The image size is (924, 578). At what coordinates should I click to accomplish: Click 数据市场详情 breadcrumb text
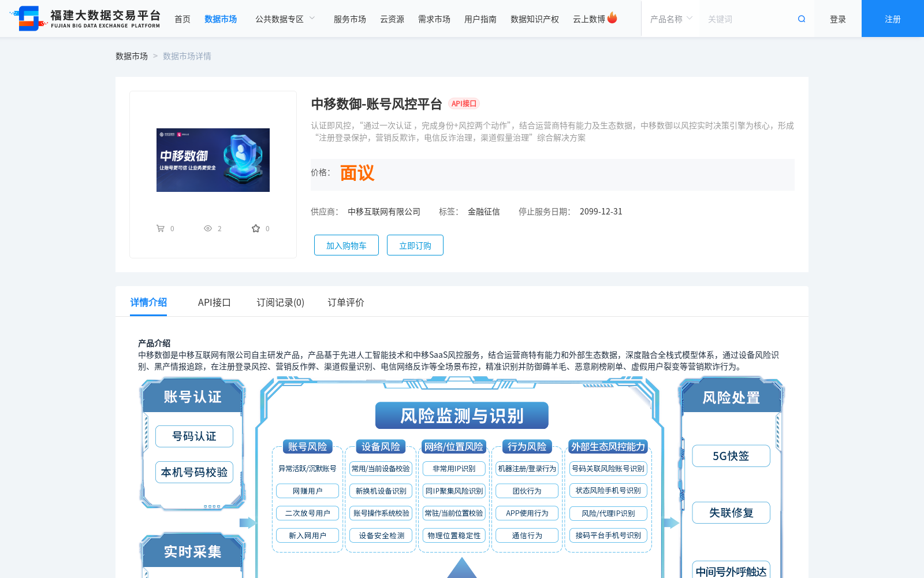tap(187, 56)
